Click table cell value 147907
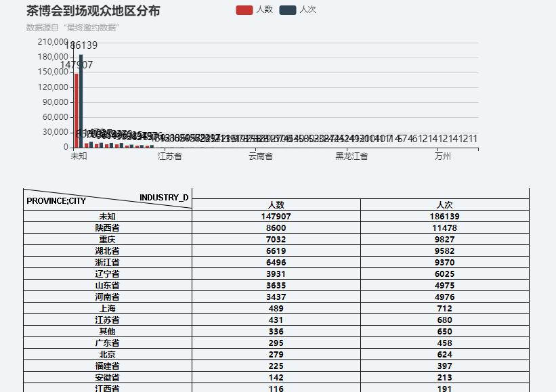556x392 pixels. click(276, 216)
